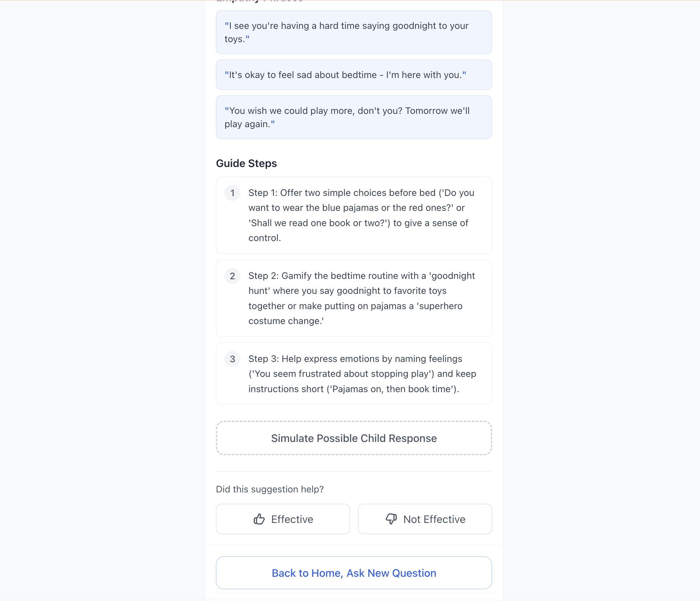
Task: Select the Step 3 number badge
Action: 232,359
